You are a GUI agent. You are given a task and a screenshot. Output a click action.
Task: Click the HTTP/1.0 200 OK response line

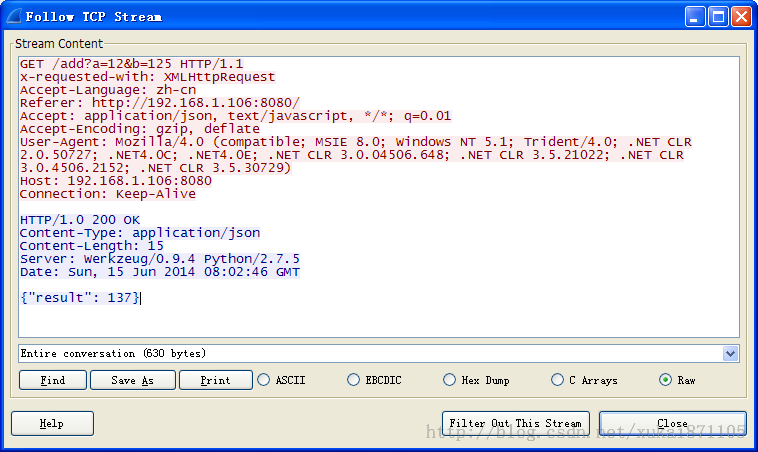coord(80,220)
